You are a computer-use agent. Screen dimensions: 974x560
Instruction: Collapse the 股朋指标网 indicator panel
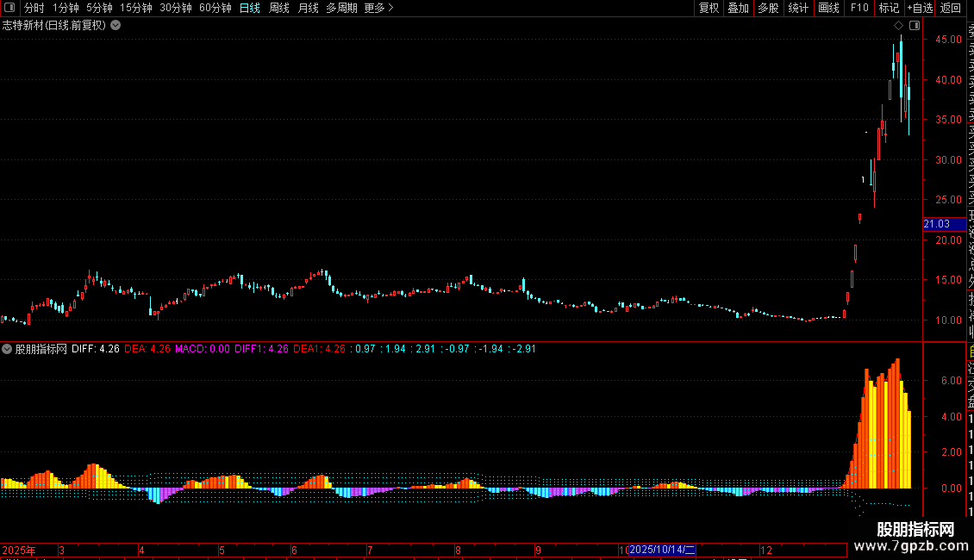click(x=7, y=349)
